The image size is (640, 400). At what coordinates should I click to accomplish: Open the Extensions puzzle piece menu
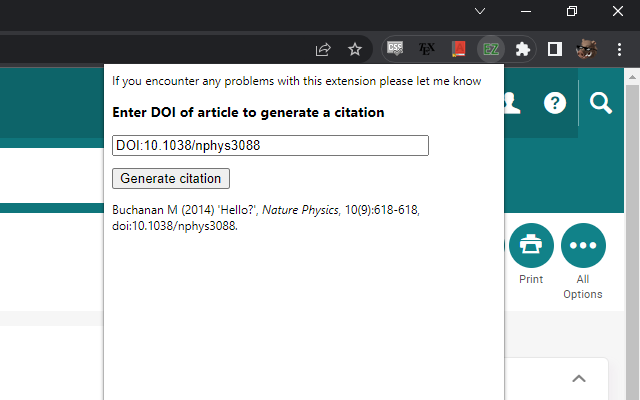point(523,49)
